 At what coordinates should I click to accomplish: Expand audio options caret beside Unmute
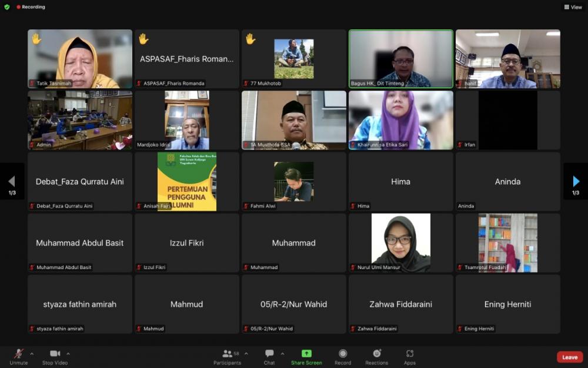tap(32, 354)
